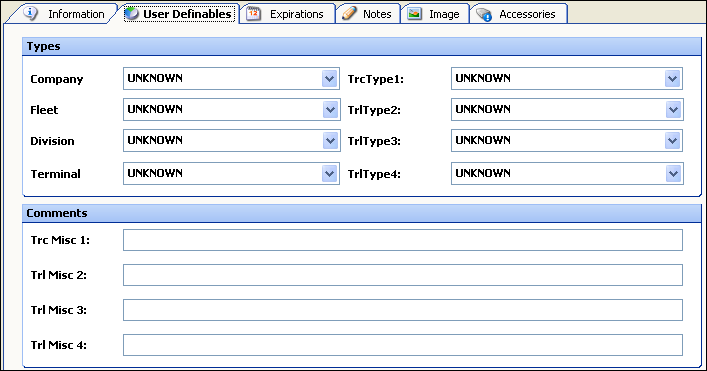The width and height of the screenshot is (707, 371).
Task: Click into the Trc Misc 1 field
Action: click(403, 240)
